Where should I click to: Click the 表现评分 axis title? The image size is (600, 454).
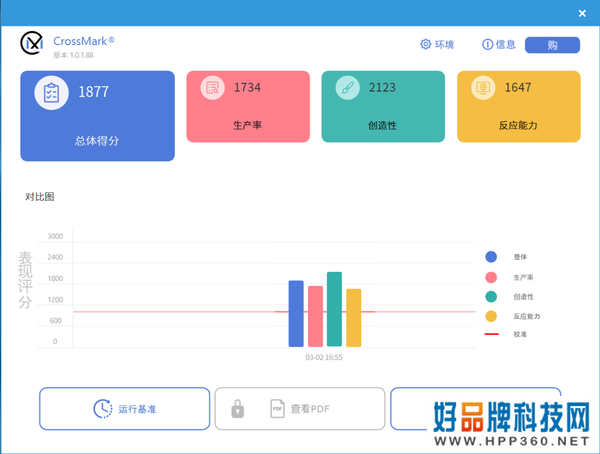click(x=25, y=280)
